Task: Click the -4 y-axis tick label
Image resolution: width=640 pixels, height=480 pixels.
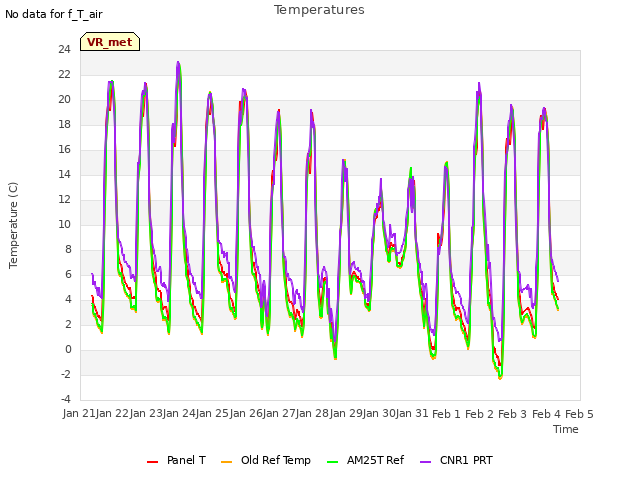Action: [x=66, y=400]
